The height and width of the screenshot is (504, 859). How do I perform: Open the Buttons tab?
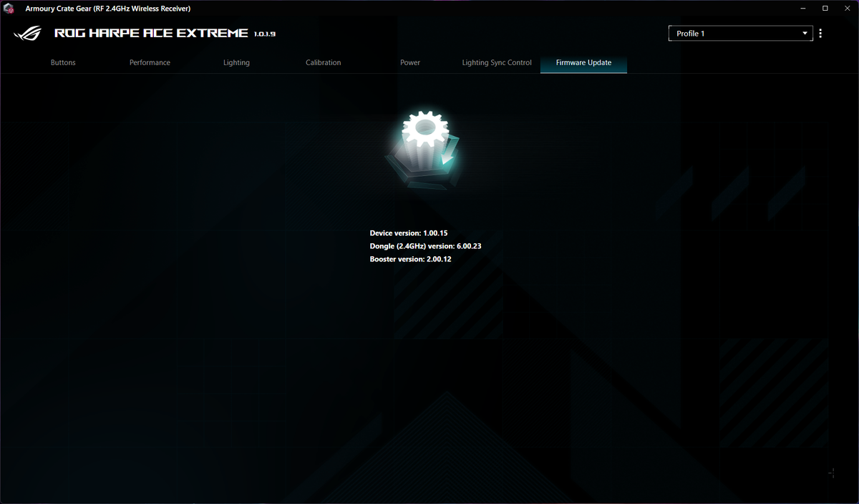[63, 62]
